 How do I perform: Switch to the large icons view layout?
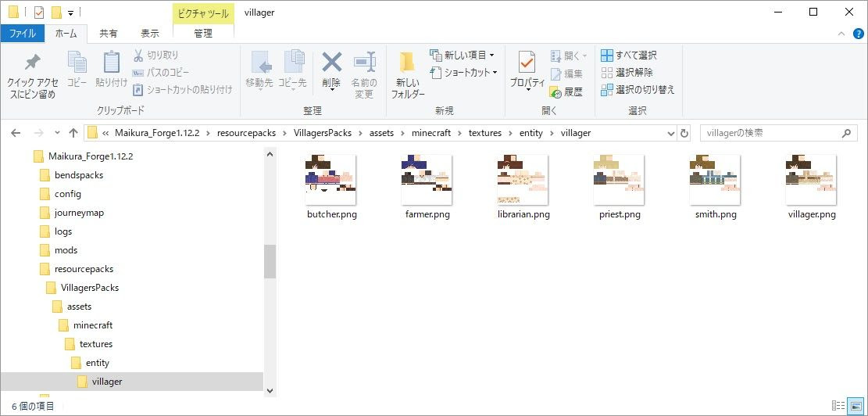point(855,406)
